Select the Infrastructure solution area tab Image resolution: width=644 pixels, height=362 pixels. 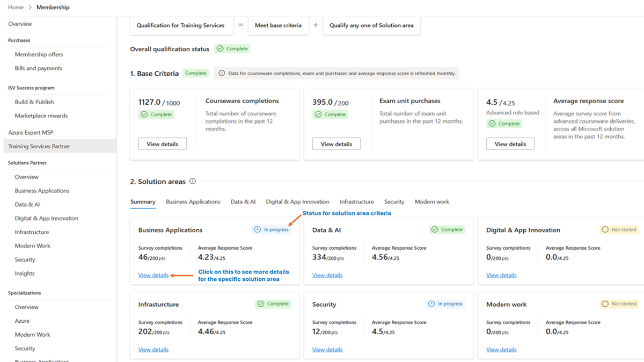[356, 202]
